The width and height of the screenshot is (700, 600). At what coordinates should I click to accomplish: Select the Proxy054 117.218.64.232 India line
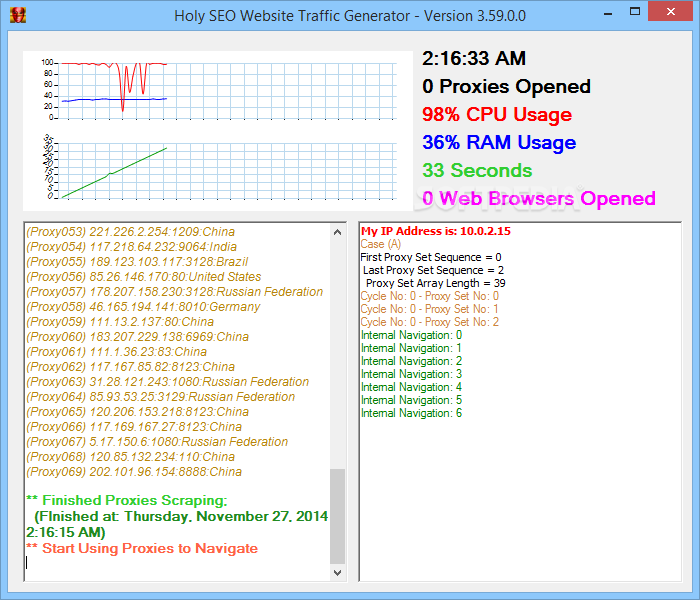coord(131,247)
